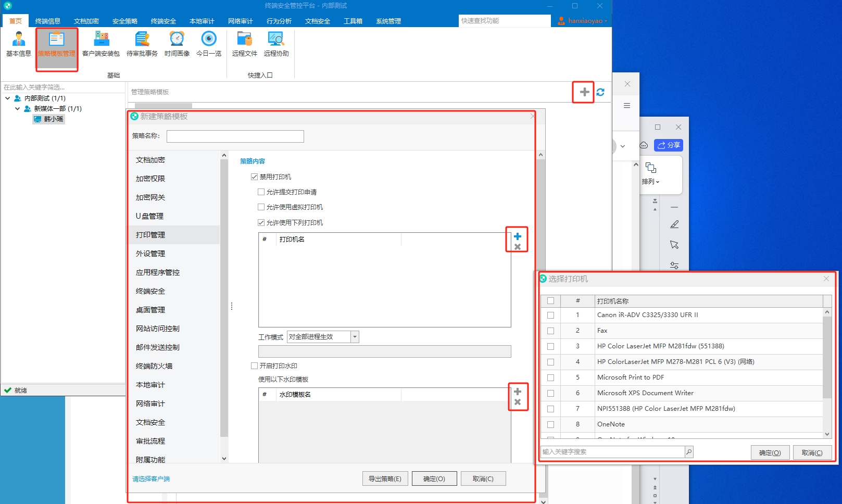Check Microsoft Print to PDF box

point(550,377)
